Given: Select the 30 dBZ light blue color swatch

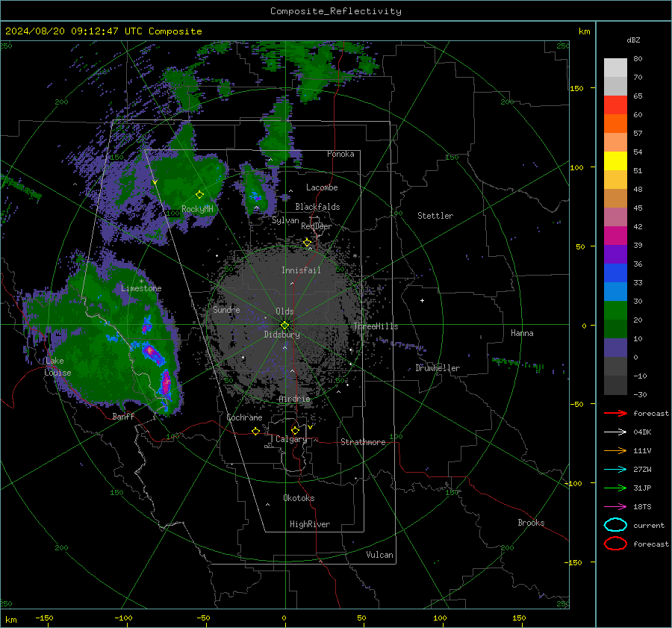Looking at the screenshot, I should click(x=615, y=291).
